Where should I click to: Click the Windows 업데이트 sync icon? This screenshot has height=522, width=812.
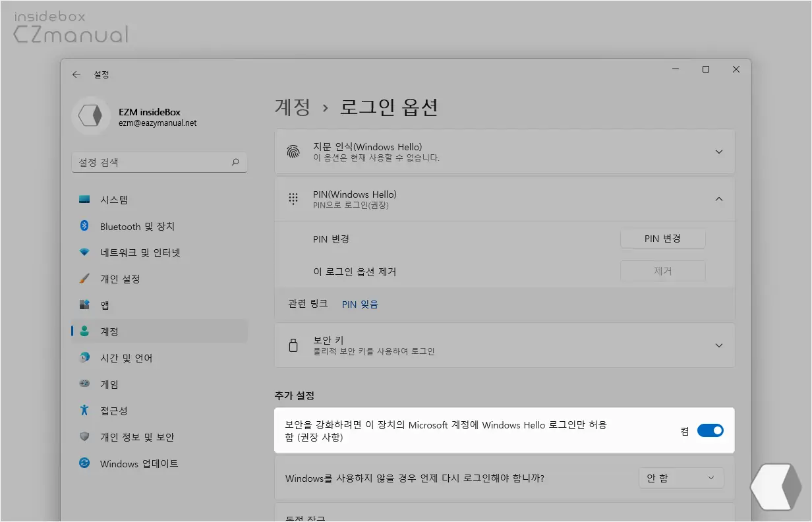click(84, 463)
